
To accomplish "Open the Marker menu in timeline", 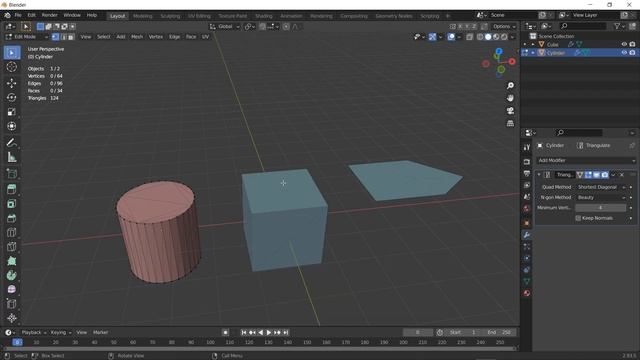I will pos(100,333).
